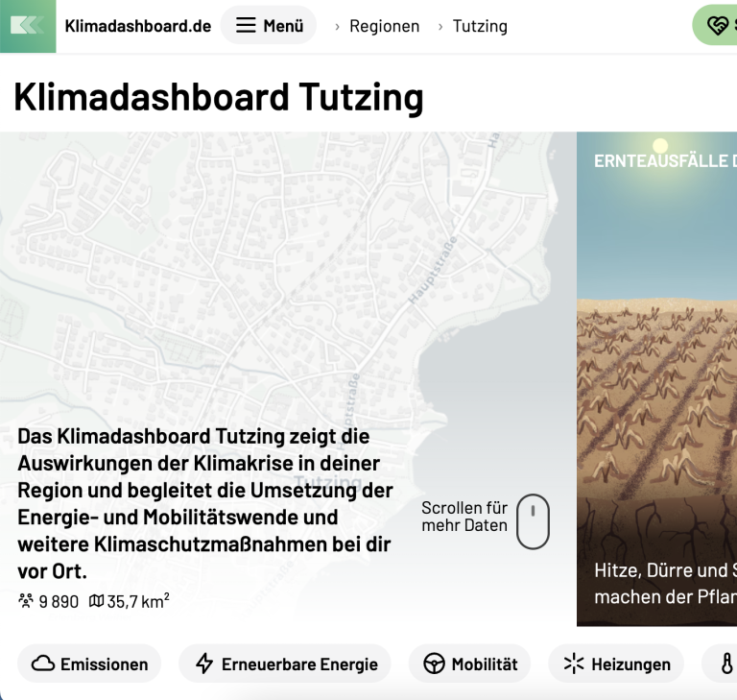Viewport: 737px width, 700px height.
Task: Select Tutzing breadcrumb item
Action: coord(480,26)
